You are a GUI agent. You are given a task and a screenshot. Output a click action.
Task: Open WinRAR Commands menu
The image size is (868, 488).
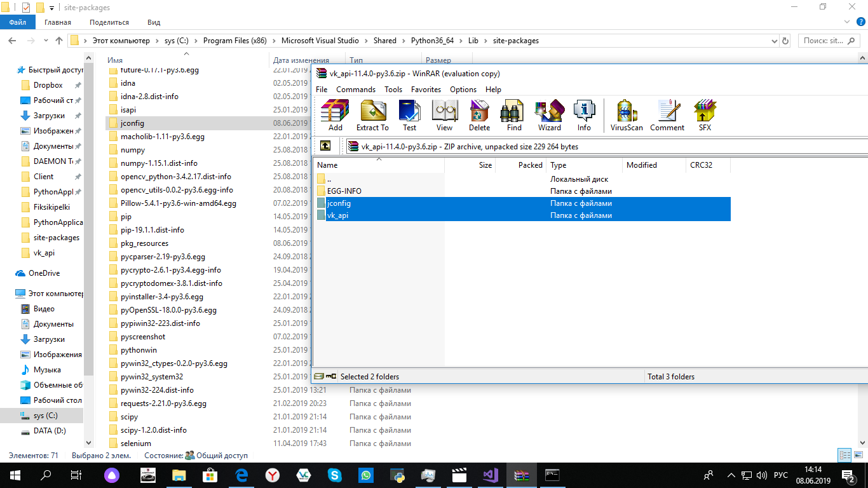pos(356,90)
